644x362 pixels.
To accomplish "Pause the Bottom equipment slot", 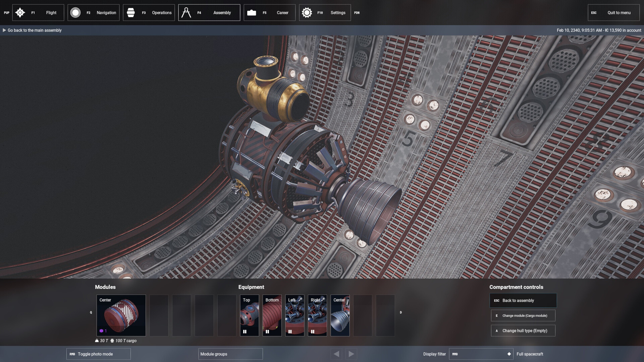I will [x=267, y=331].
